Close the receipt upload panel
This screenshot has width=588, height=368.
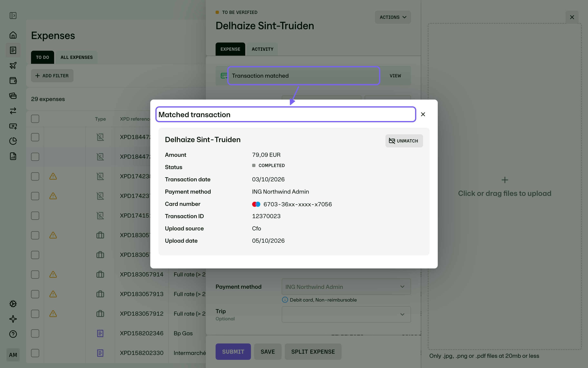(x=572, y=17)
